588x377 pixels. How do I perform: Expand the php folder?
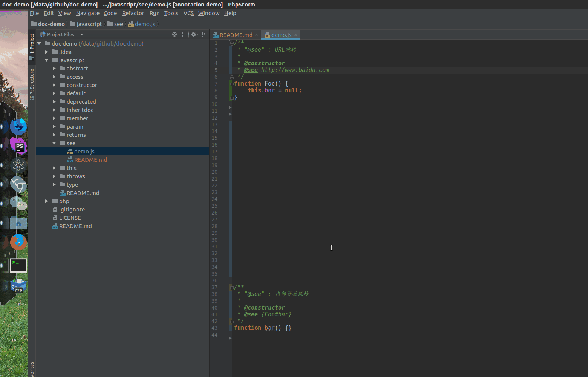point(47,201)
